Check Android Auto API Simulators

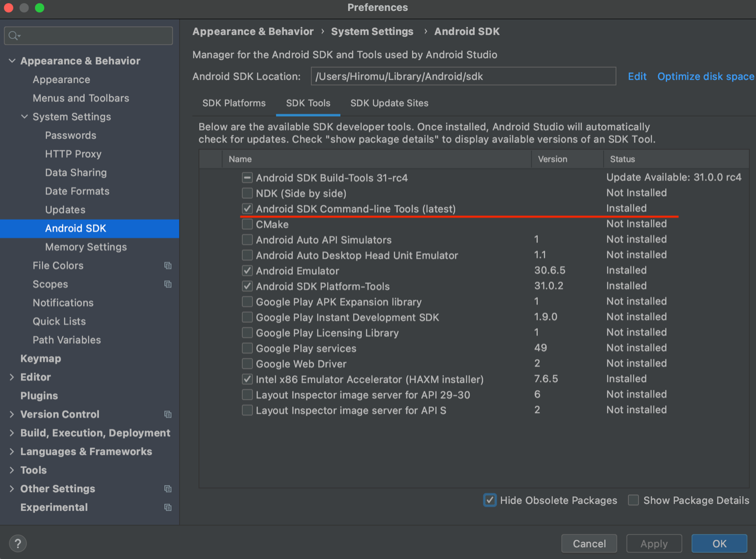247,240
